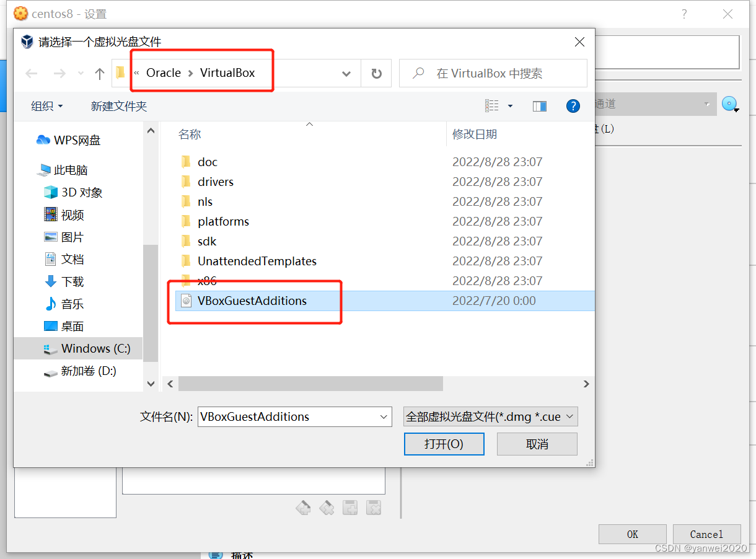The height and width of the screenshot is (559, 756).
Task: Select the doc folder
Action: (208, 162)
